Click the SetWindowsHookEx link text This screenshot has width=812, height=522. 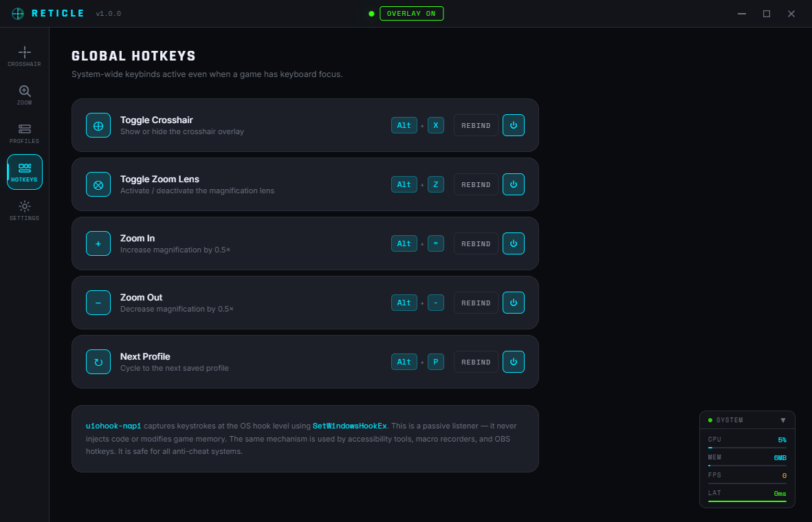click(349, 426)
